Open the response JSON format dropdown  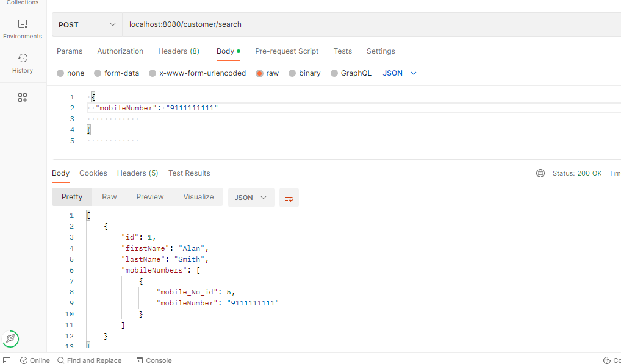click(251, 198)
